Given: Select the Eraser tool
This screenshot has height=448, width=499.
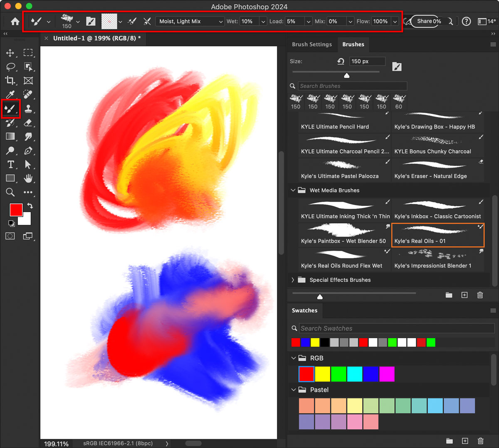Looking at the screenshot, I should click(x=29, y=123).
